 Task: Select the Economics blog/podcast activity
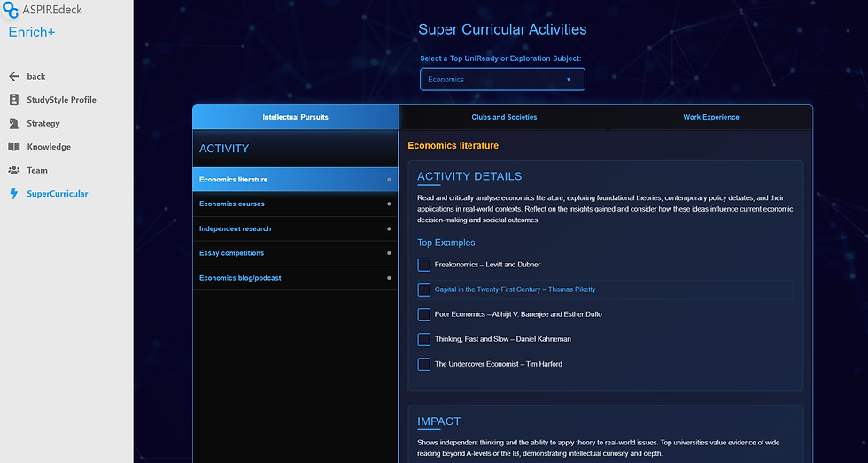tap(295, 278)
